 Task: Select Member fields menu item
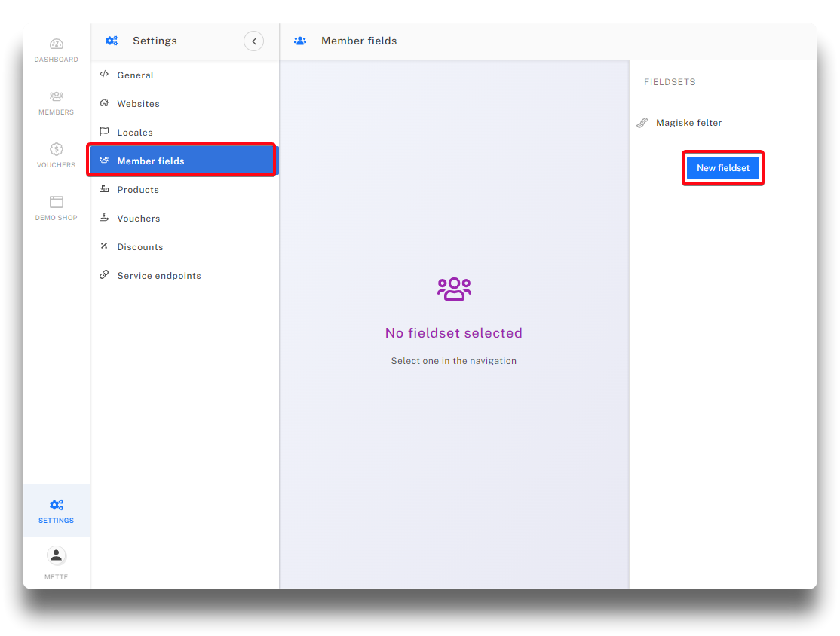pos(151,161)
